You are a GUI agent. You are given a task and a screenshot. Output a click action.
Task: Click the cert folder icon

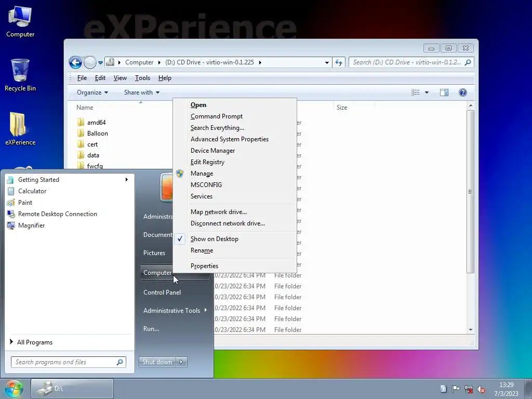click(81, 144)
